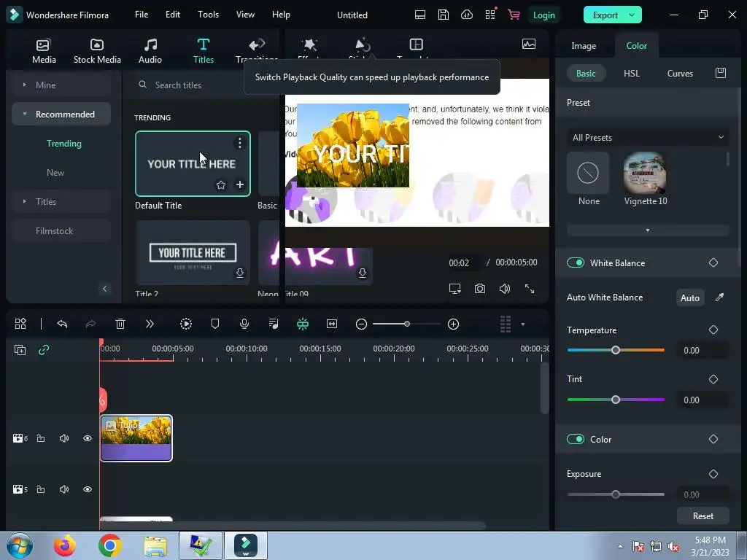Collapse the titles sidebar with chevron
747x560 pixels.
click(105, 289)
